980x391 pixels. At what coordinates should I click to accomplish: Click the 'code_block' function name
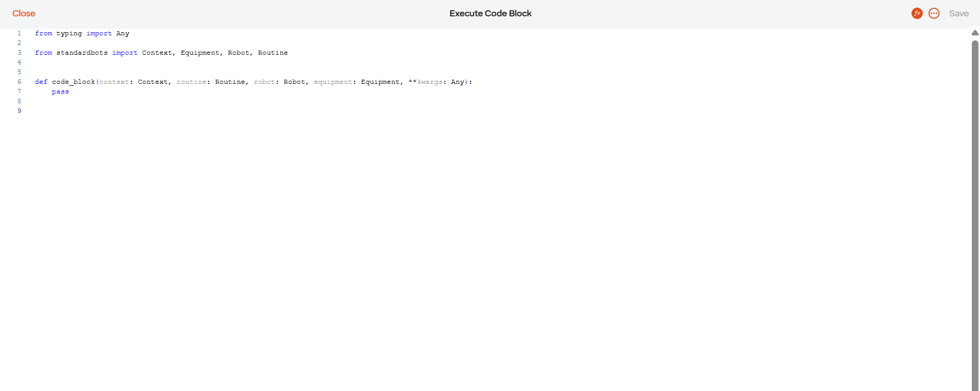click(74, 82)
